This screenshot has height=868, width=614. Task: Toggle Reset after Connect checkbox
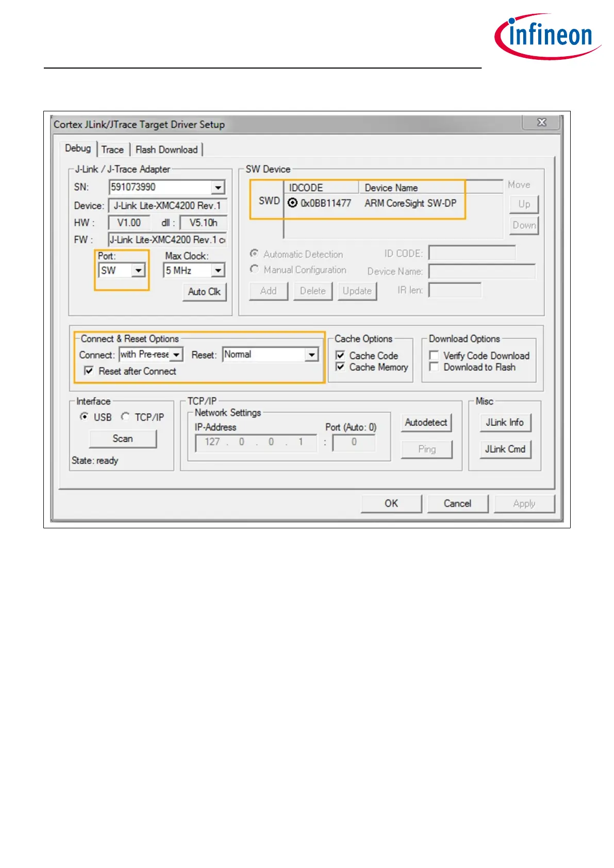pyautogui.click(x=89, y=371)
